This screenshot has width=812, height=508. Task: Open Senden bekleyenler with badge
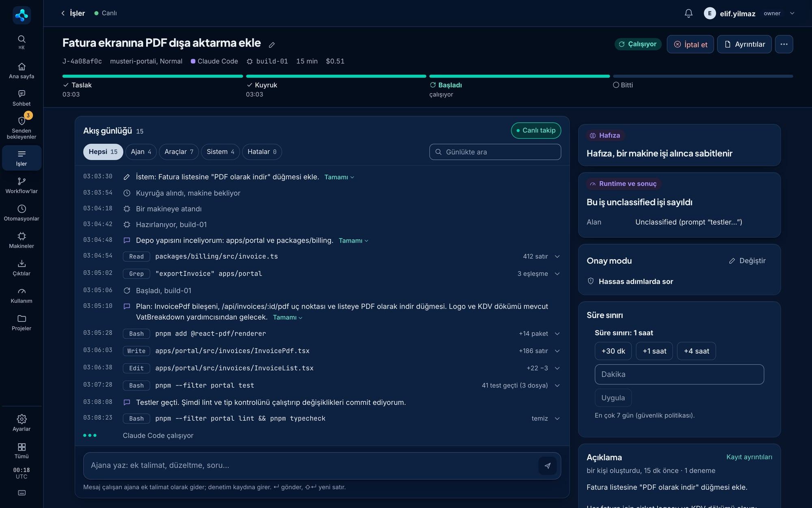tap(22, 127)
